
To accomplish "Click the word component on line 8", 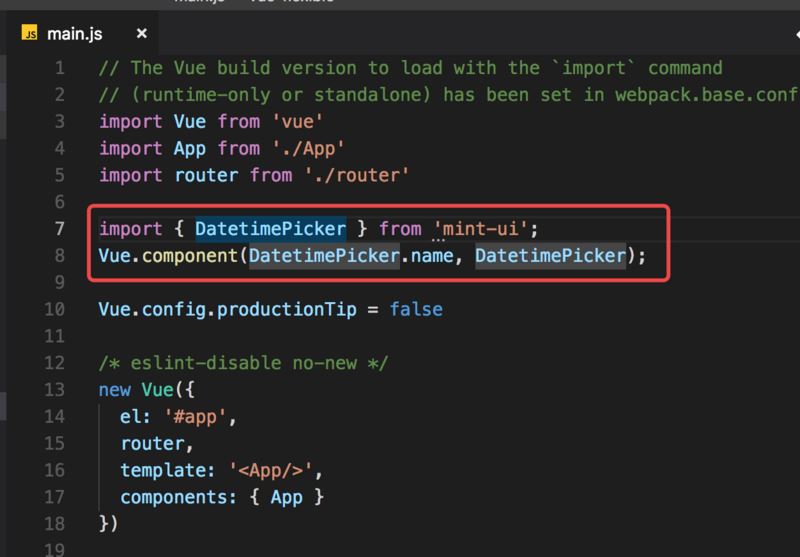I will click(x=189, y=256).
